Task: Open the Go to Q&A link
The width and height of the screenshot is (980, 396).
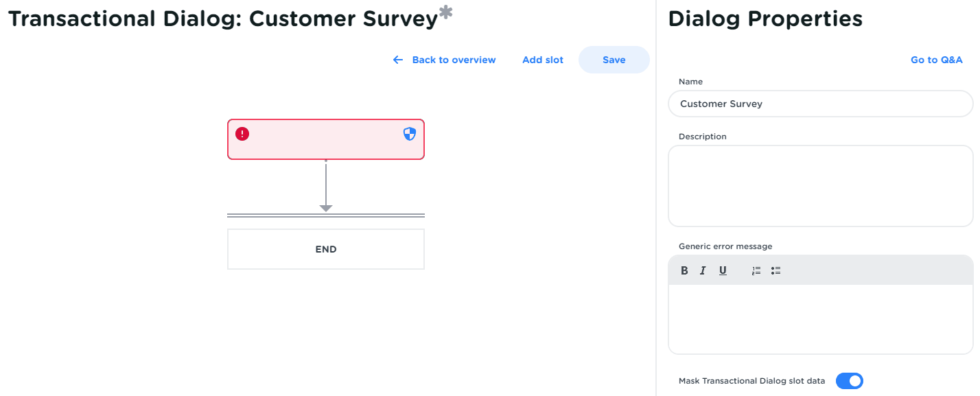Action: click(936, 60)
